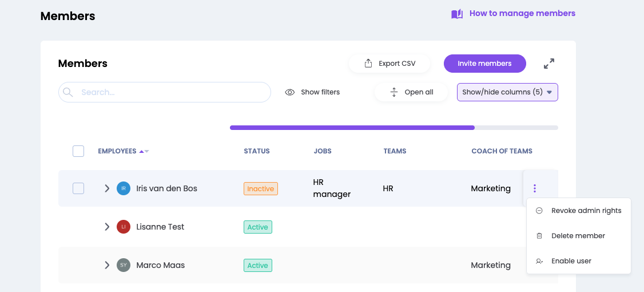The image size is (644, 292).
Task: Click Lisanne Test's red LI avatar
Action: point(124,227)
